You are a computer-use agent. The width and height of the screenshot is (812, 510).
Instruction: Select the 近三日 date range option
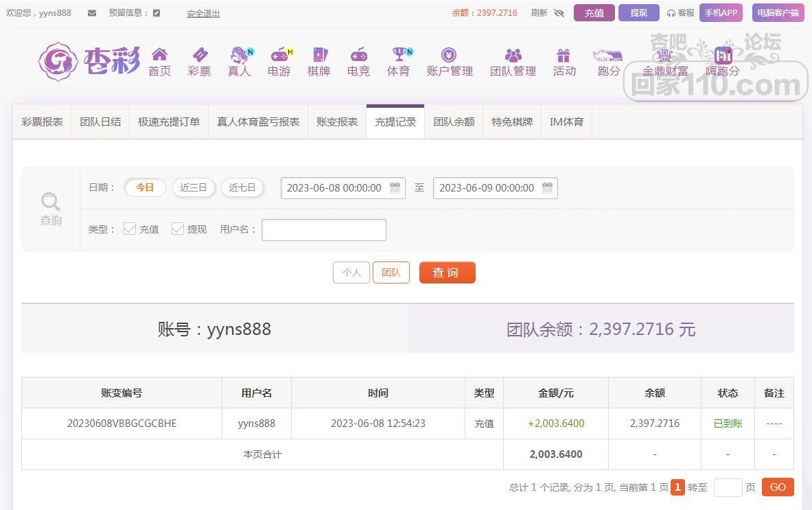coord(194,187)
